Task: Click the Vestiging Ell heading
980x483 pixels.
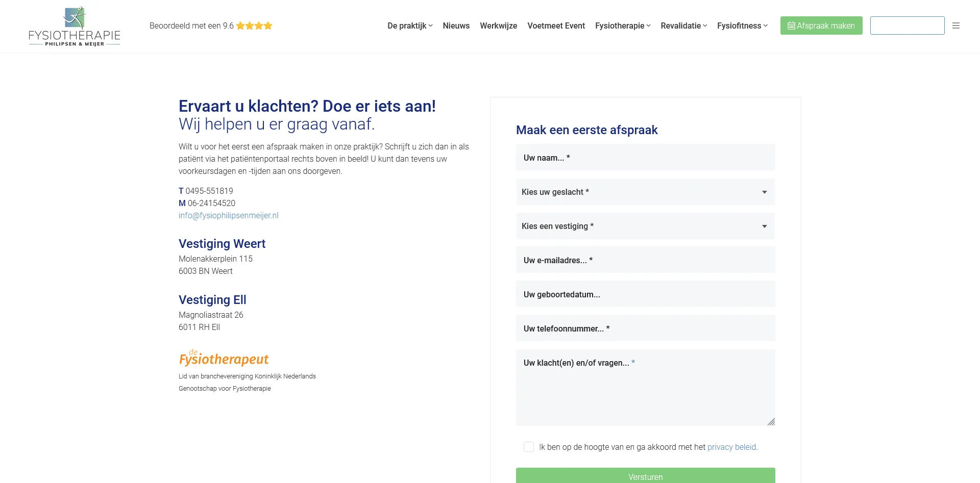Action: click(212, 300)
